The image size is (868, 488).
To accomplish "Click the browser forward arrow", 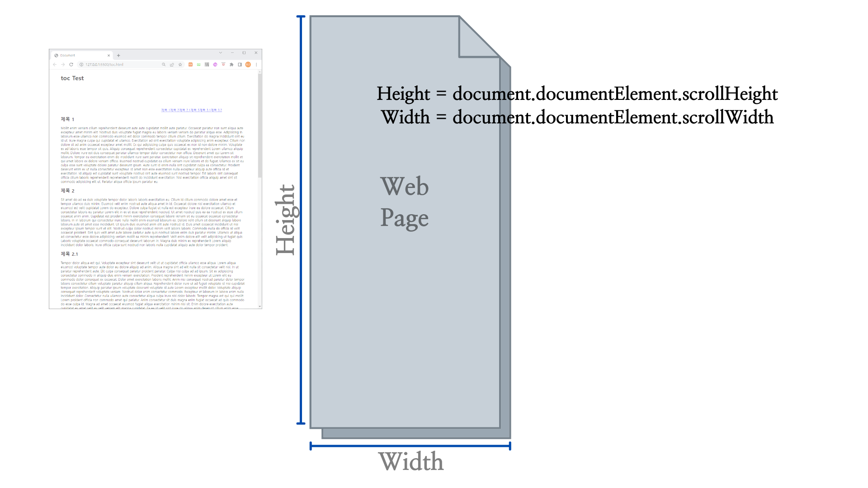I will [x=63, y=65].
